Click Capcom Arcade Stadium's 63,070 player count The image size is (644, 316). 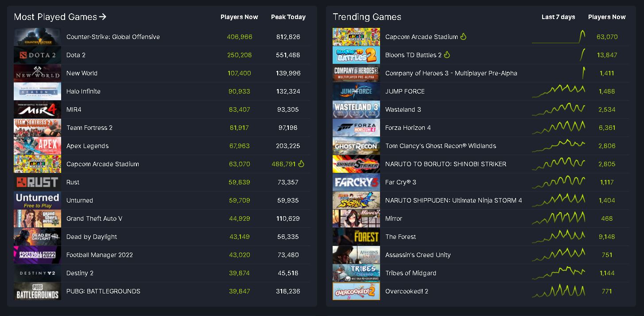click(607, 37)
